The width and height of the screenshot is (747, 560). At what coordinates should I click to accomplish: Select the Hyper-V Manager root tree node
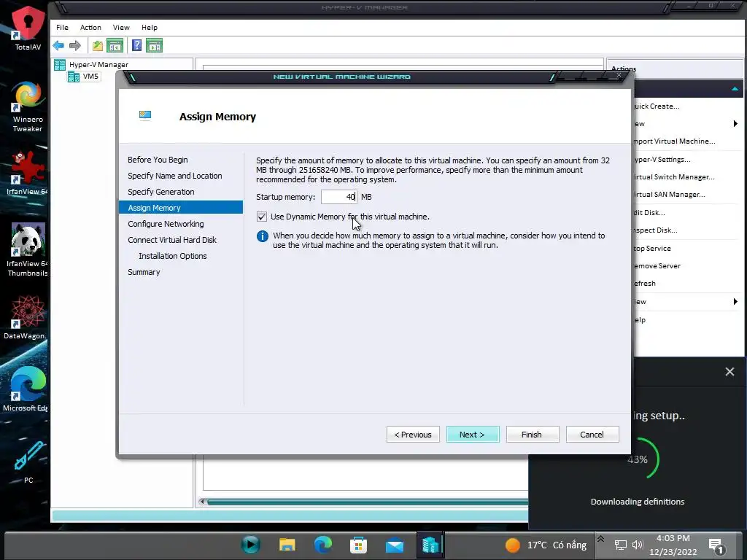click(91, 64)
